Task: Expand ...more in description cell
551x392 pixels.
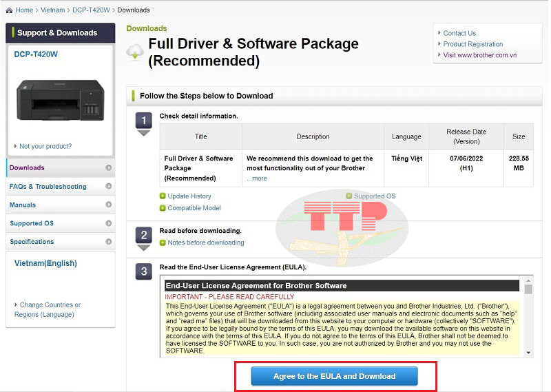Action: pos(257,178)
